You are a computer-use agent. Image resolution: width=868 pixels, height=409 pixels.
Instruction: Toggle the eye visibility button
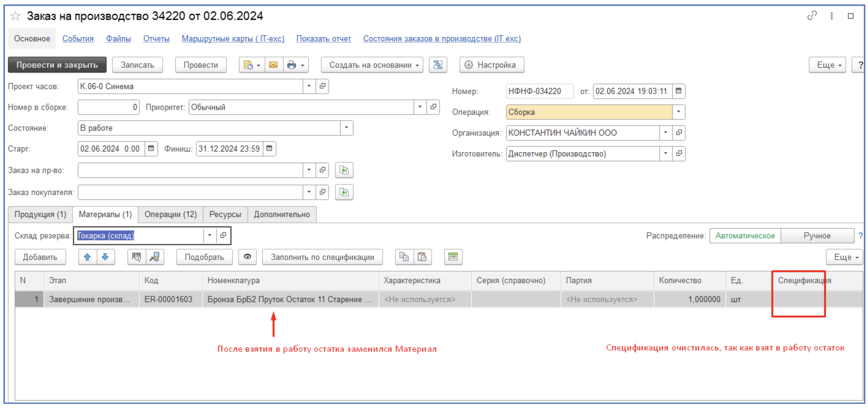coord(247,257)
